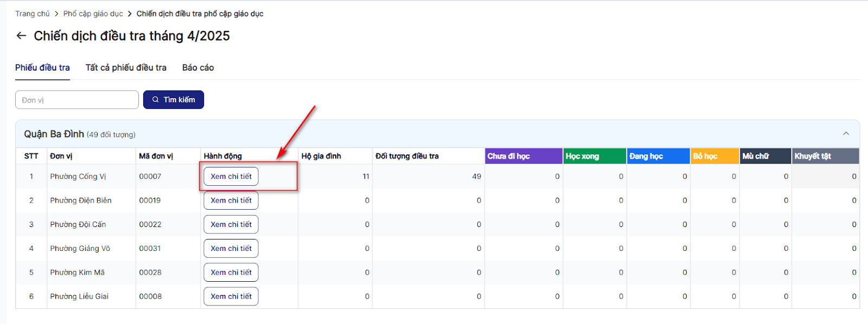Viewport: 868px width, 324px height.
Task: Go to Trang chủ breadcrumb link
Action: click(x=32, y=14)
